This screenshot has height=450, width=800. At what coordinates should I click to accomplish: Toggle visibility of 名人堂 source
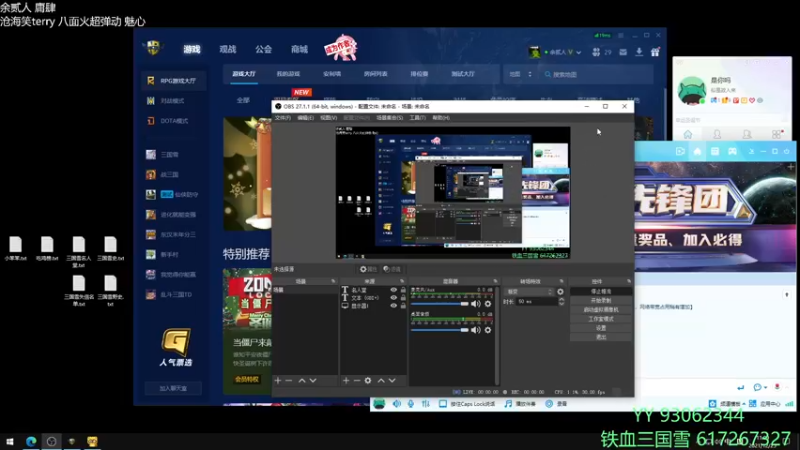point(393,290)
